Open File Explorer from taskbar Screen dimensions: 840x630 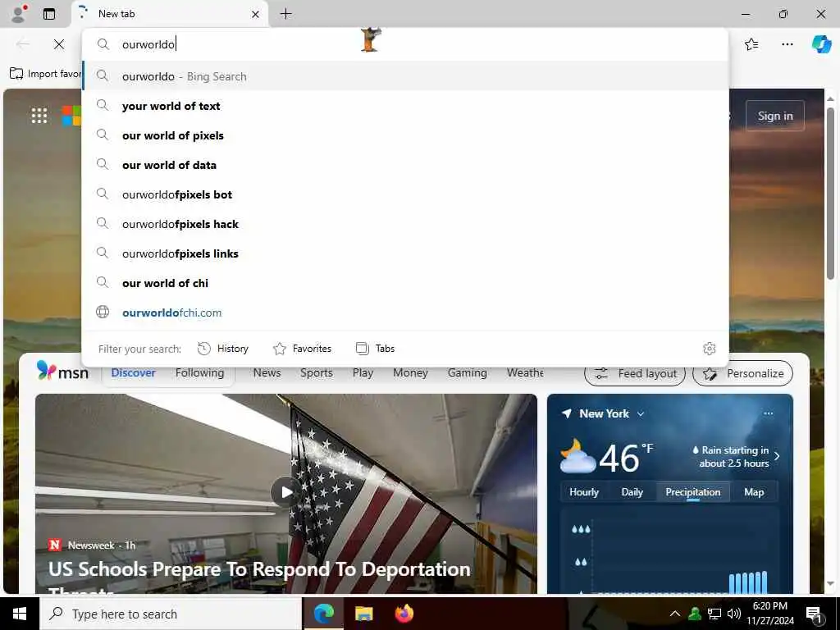tap(363, 614)
